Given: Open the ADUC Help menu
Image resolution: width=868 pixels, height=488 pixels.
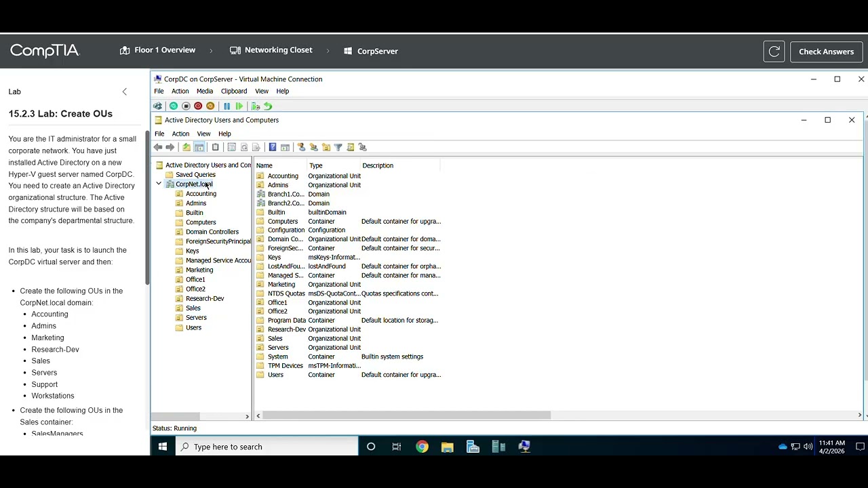Looking at the screenshot, I should [x=224, y=134].
